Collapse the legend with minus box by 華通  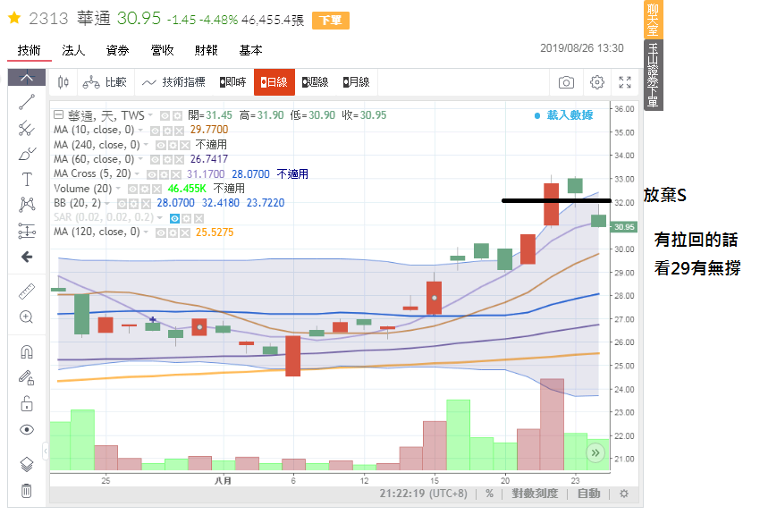(59, 114)
